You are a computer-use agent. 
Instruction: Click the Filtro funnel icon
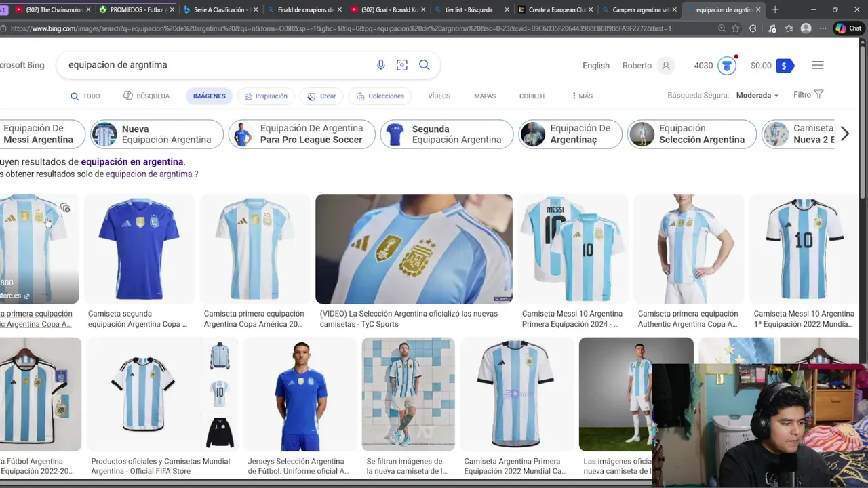pyautogui.click(x=818, y=94)
